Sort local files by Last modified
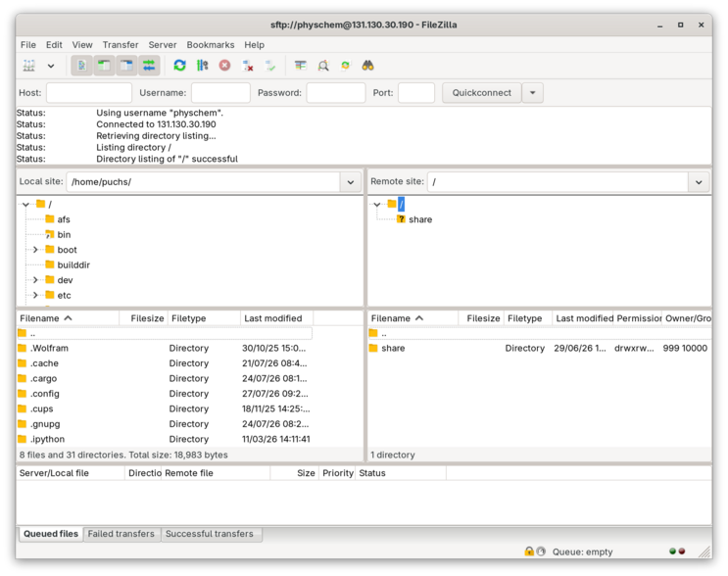 pyautogui.click(x=277, y=318)
